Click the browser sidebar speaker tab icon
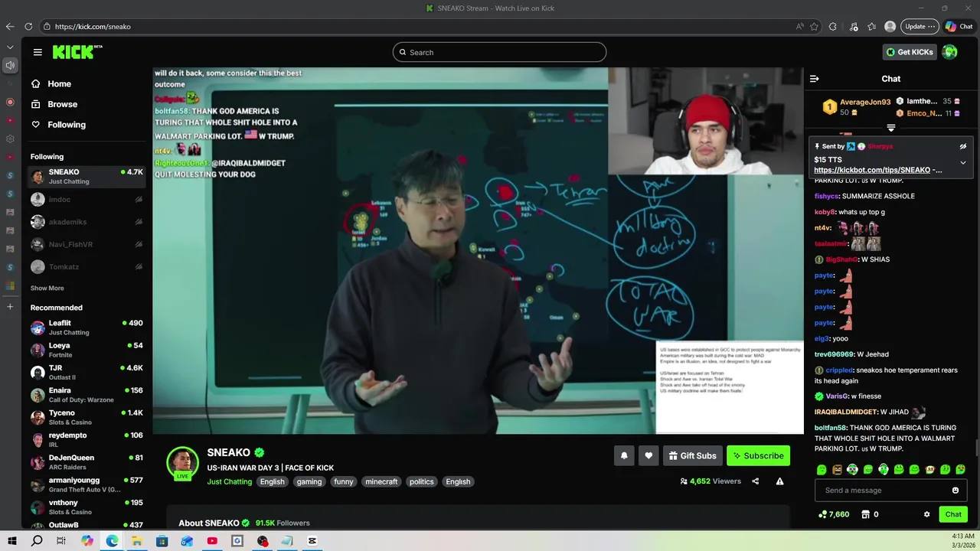The image size is (980, 551). click(x=10, y=65)
